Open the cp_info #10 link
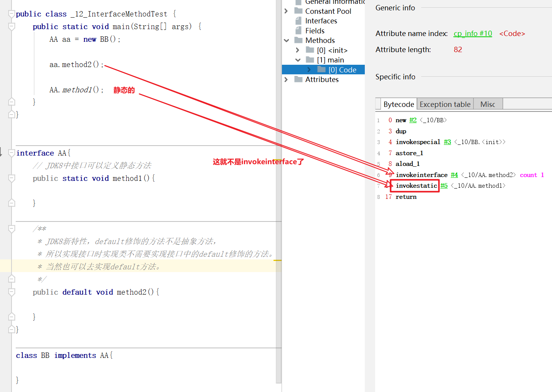Viewport: 552px width, 392px height. point(473,34)
